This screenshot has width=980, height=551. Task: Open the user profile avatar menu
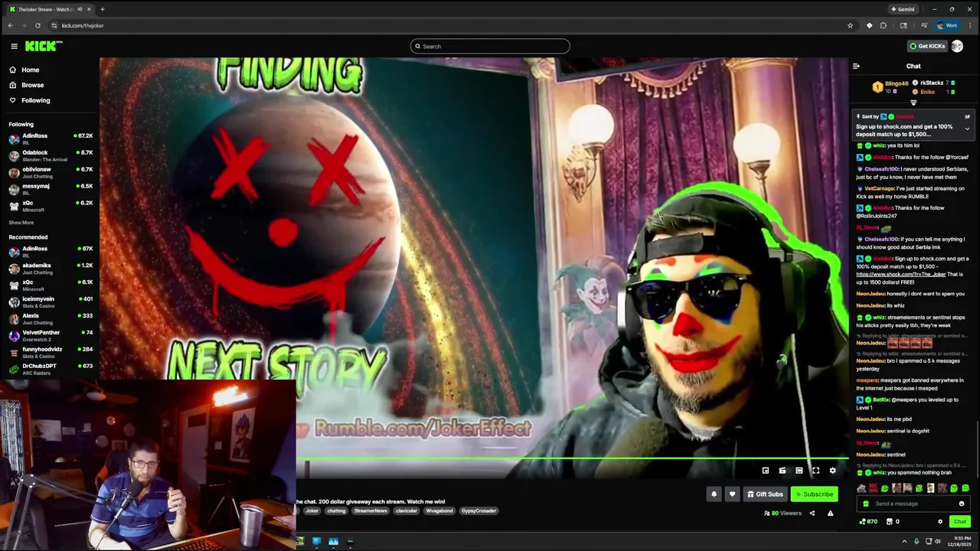point(957,46)
